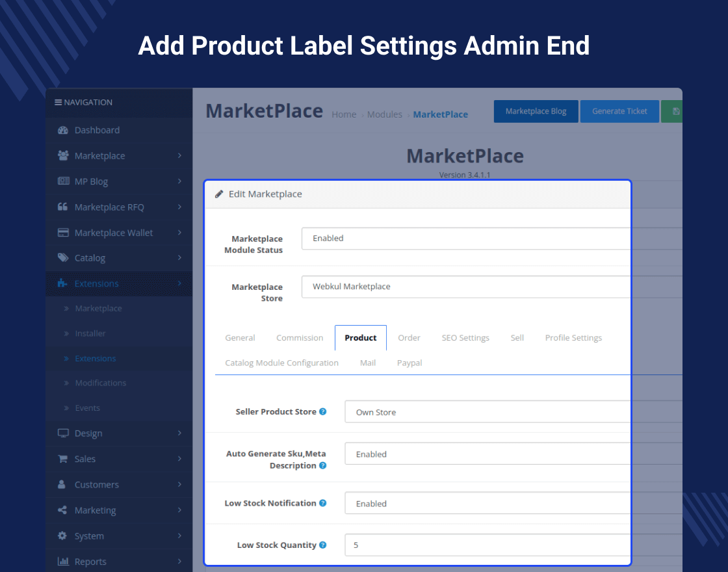The width and height of the screenshot is (728, 572).
Task: Collapse the Extensions menu chevron
Action: pos(179,283)
